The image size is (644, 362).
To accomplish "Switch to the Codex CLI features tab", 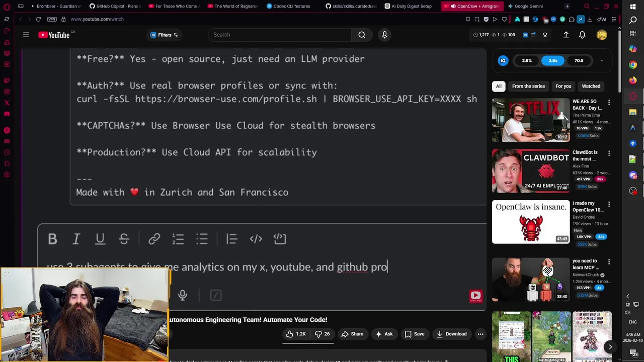I will pyautogui.click(x=288, y=6).
